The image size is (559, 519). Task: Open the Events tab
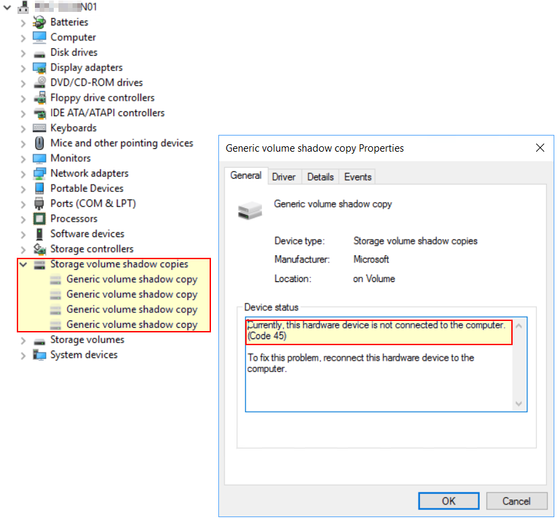(x=358, y=177)
